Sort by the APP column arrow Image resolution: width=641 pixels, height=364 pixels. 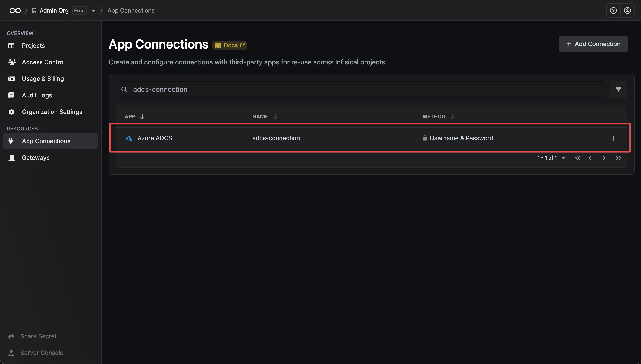(143, 116)
